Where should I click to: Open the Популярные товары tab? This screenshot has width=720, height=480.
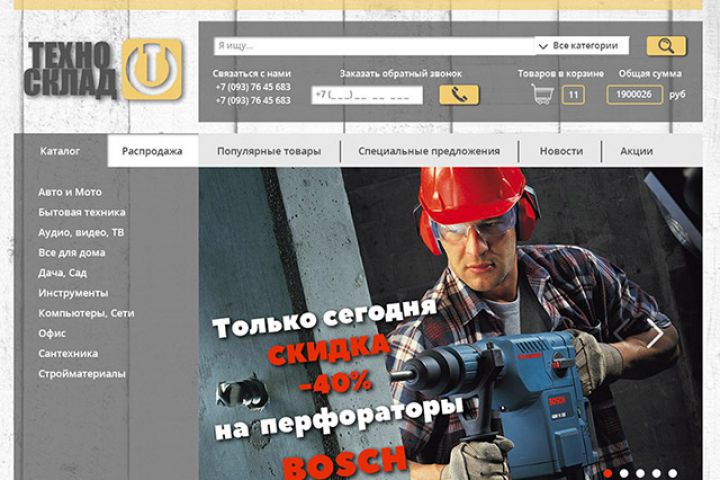click(x=269, y=151)
